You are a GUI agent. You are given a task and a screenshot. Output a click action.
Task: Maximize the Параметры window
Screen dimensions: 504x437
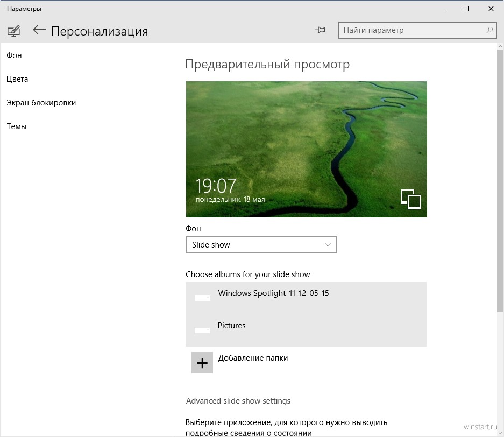(x=466, y=9)
